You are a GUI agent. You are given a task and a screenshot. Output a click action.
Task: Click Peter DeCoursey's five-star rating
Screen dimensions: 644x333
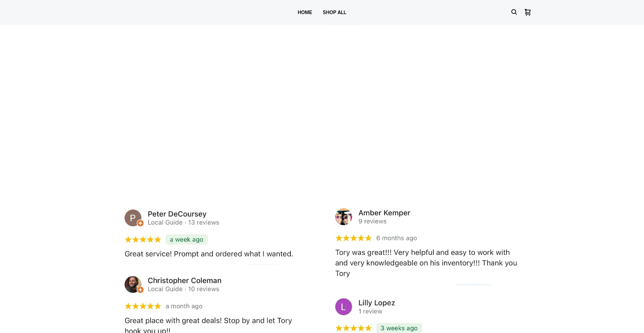pyautogui.click(x=143, y=239)
